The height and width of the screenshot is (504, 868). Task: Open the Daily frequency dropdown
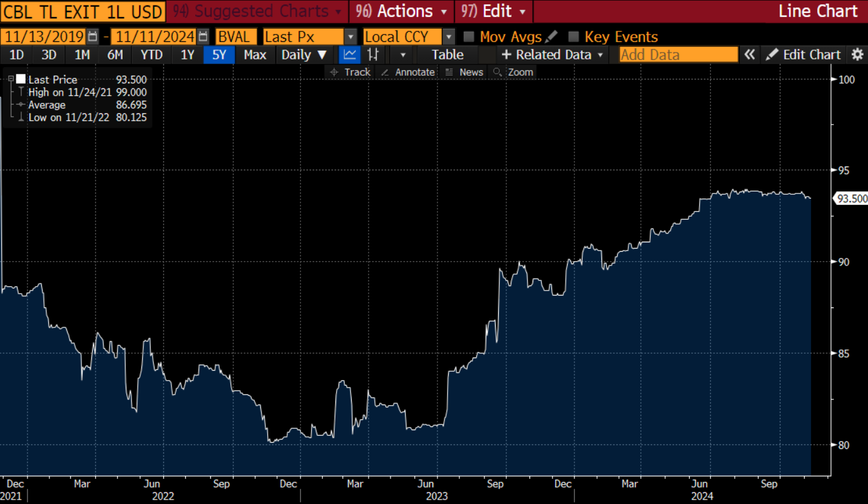[x=305, y=54]
